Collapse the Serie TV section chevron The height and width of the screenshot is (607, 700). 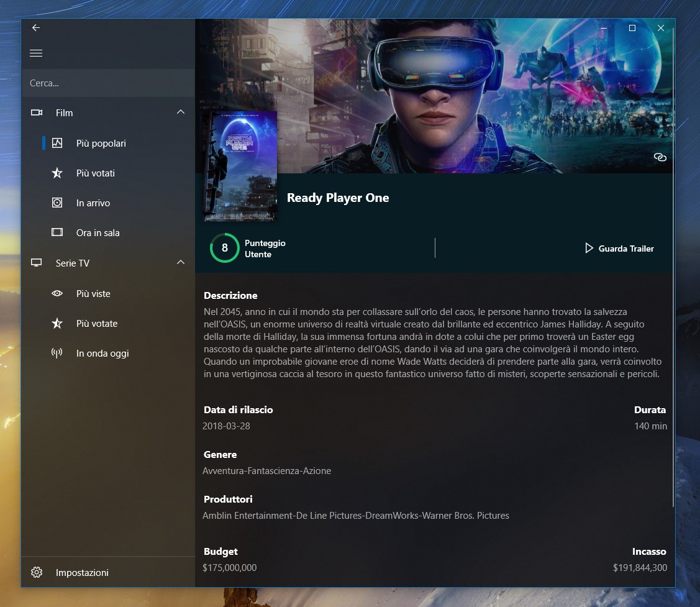point(181,262)
